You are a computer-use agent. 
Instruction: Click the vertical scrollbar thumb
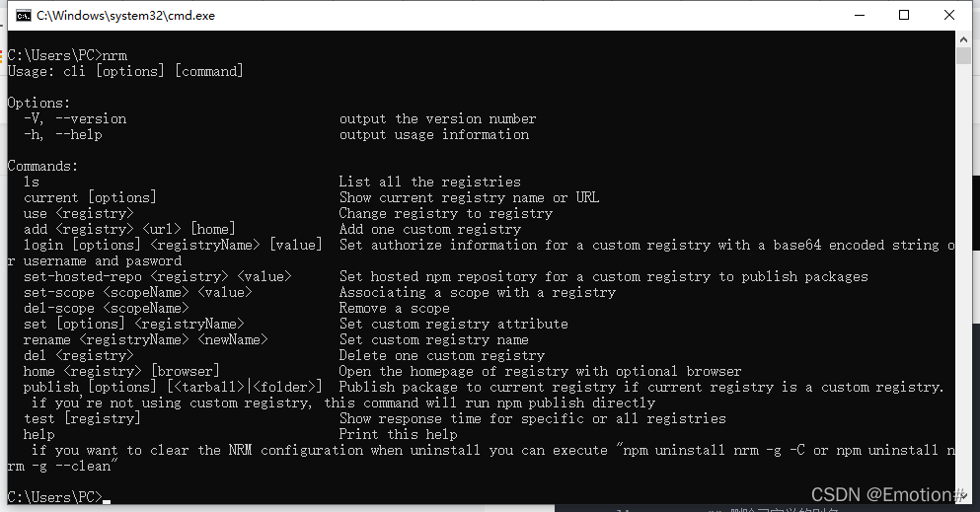[963, 55]
